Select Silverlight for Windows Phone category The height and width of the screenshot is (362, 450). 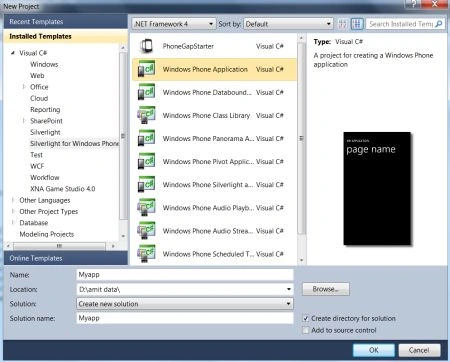pos(74,143)
